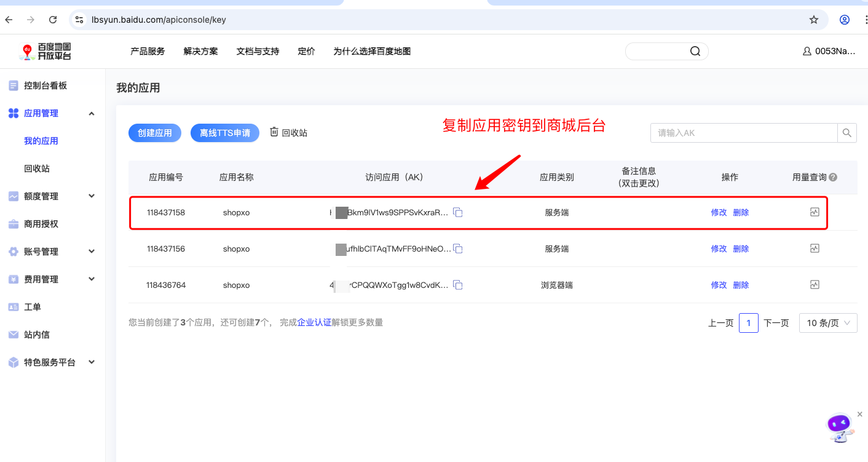Open the 回收站 trash icon above the table

(x=274, y=132)
